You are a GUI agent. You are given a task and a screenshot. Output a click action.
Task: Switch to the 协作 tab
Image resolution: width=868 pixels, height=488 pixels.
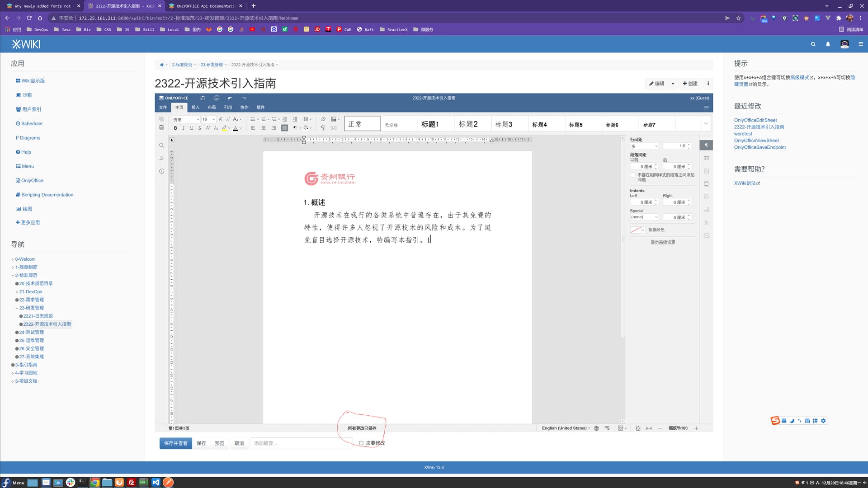(244, 108)
